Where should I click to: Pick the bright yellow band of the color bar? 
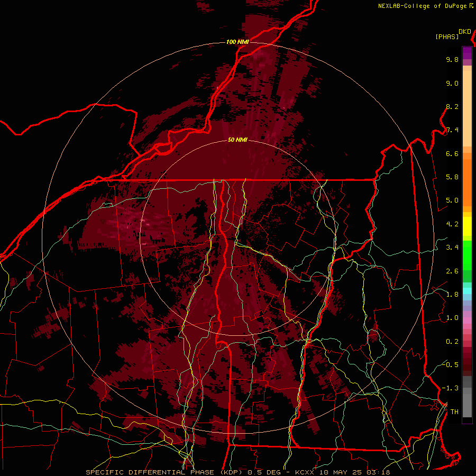pyautogui.click(x=467, y=226)
